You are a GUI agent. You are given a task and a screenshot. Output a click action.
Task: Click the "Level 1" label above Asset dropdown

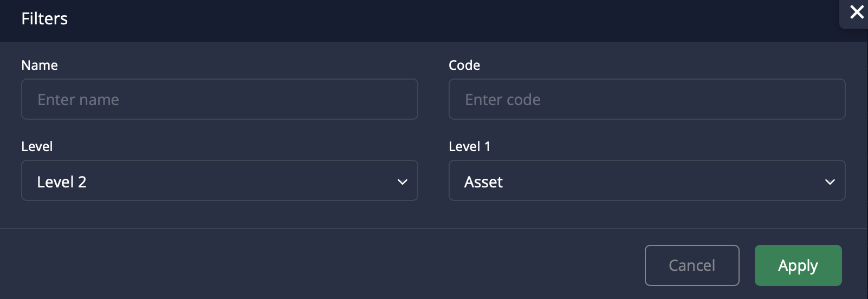(x=469, y=147)
